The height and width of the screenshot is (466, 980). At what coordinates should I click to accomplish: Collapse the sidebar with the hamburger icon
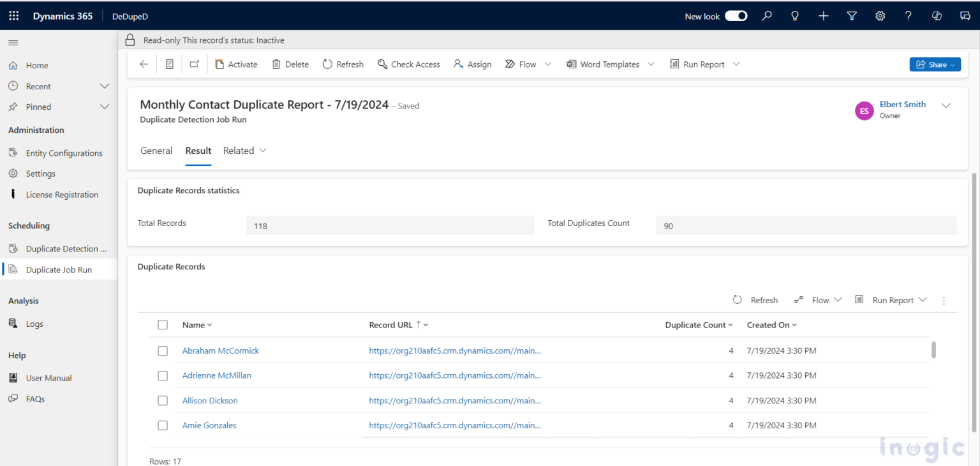click(13, 42)
